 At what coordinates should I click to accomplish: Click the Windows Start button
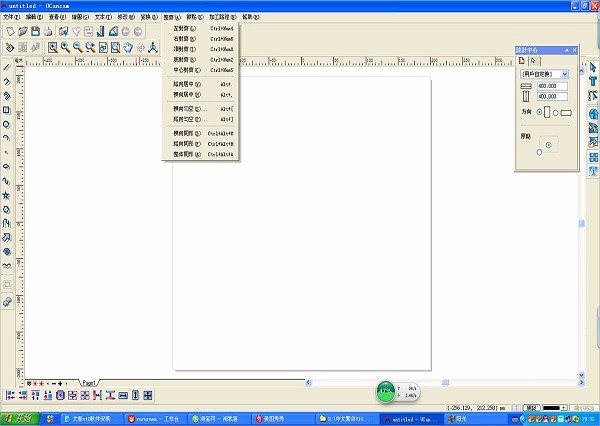click(18, 419)
